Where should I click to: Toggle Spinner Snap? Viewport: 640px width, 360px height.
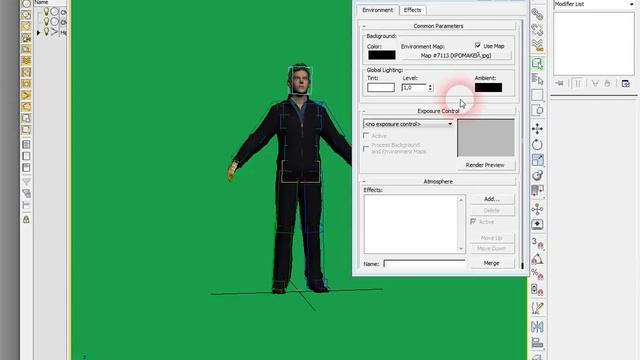[x=537, y=290]
